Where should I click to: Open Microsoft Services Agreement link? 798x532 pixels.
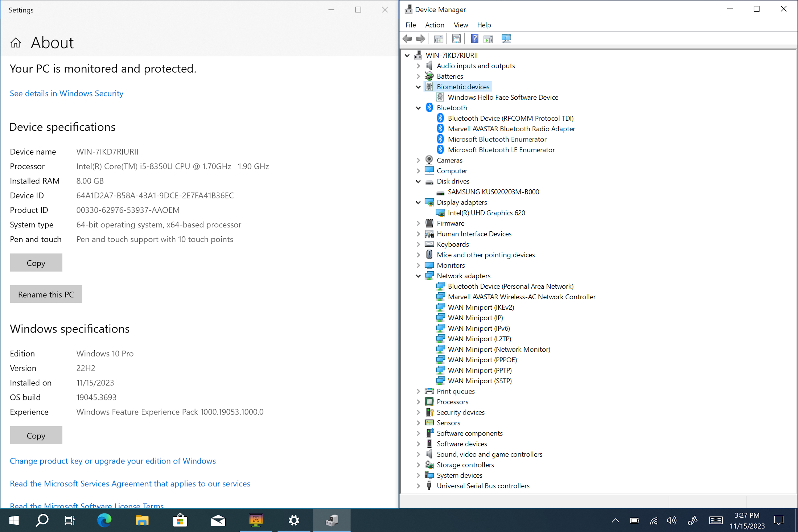(130, 484)
